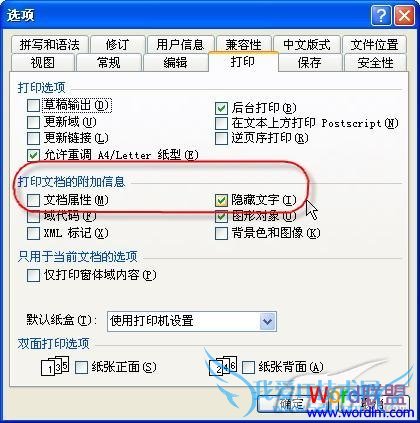
Task: Close the 选项 dialog window
Action: click(x=404, y=16)
